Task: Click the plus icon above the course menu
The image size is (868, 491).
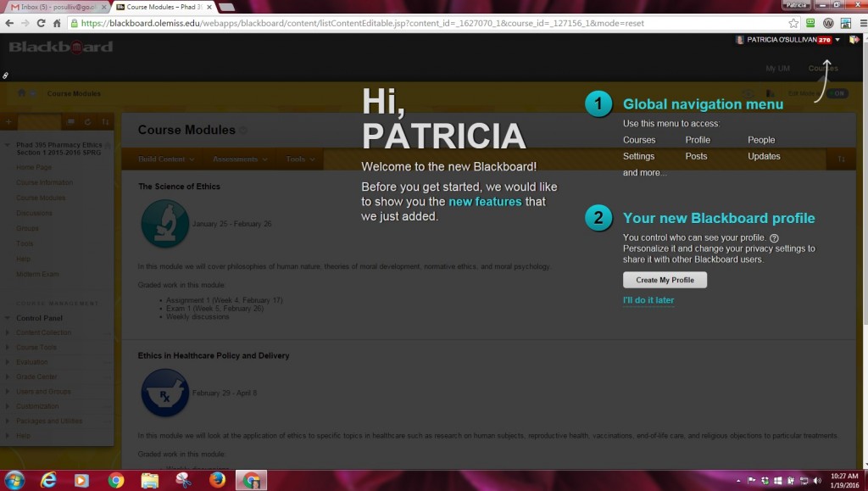Action: pos(8,122)
